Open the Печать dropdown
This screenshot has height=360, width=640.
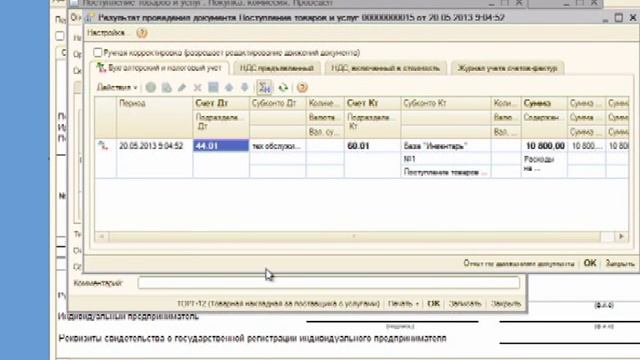(x=403, y=304)
